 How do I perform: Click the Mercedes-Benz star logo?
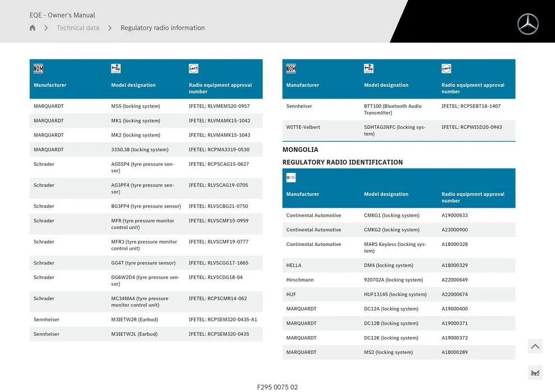coord(528,24)
